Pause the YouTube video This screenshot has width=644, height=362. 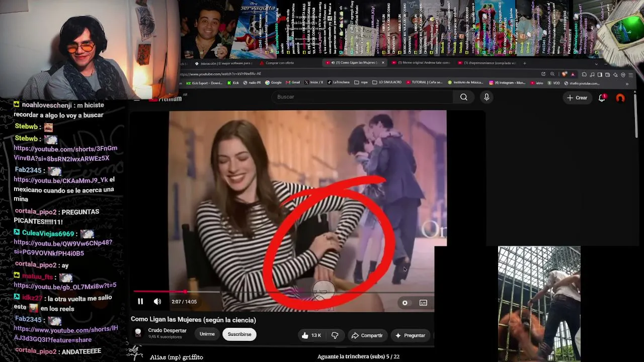(140, 302)
